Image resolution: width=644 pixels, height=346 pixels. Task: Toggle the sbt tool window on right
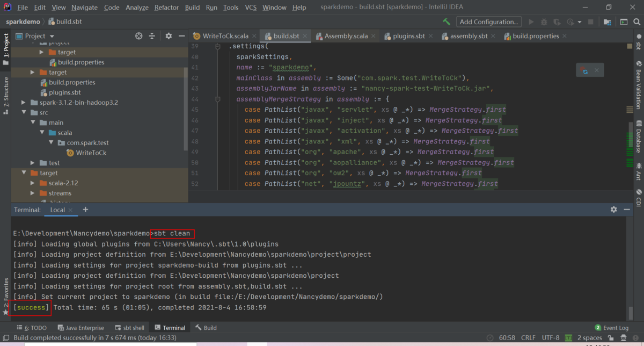click(x=639, y=42)
